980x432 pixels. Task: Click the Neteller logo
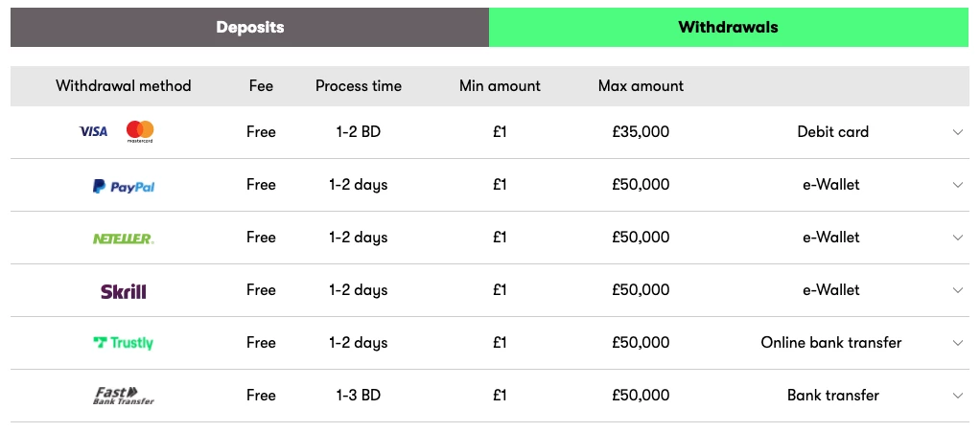pyautogui.click(x=123, y=239)
